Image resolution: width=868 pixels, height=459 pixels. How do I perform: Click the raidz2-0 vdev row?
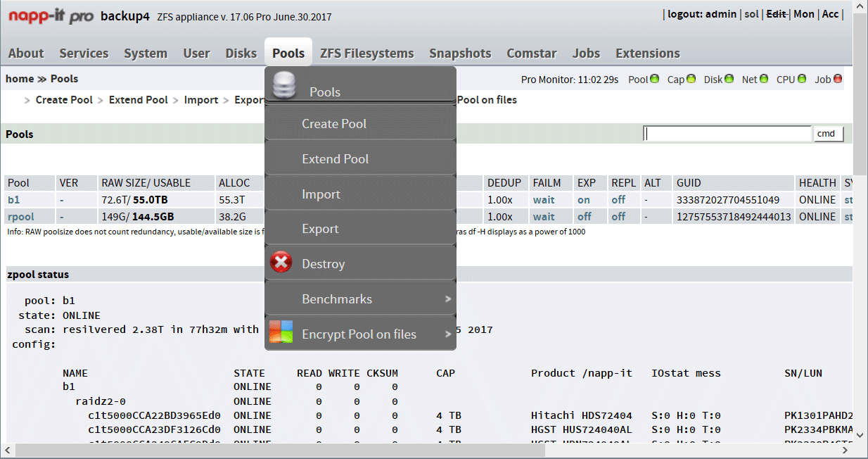click(x=101, y=401)
